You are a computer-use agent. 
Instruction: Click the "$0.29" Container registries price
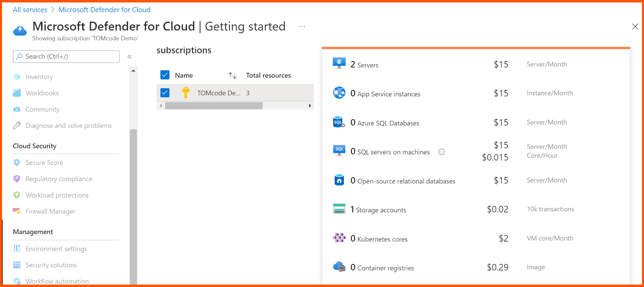tap(497, 267)
